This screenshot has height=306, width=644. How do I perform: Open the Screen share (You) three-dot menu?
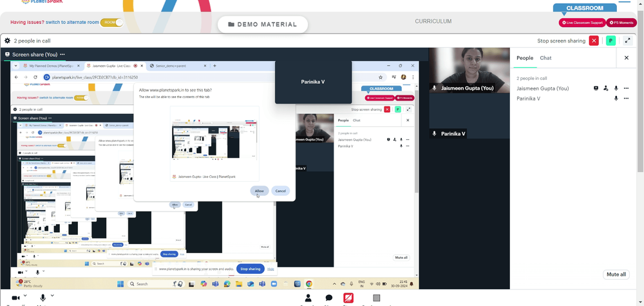[62, 54]
